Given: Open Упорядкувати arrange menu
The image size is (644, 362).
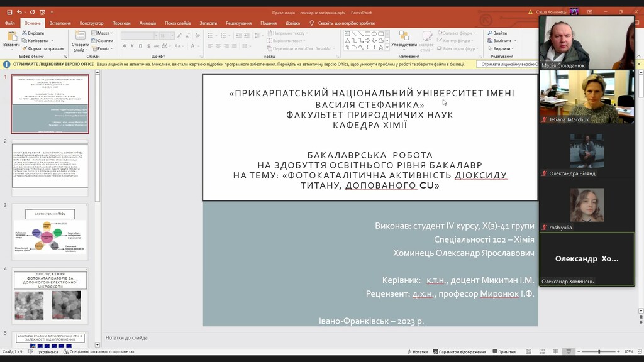Looking at the screenshot, I should click(x=404, y=40).
